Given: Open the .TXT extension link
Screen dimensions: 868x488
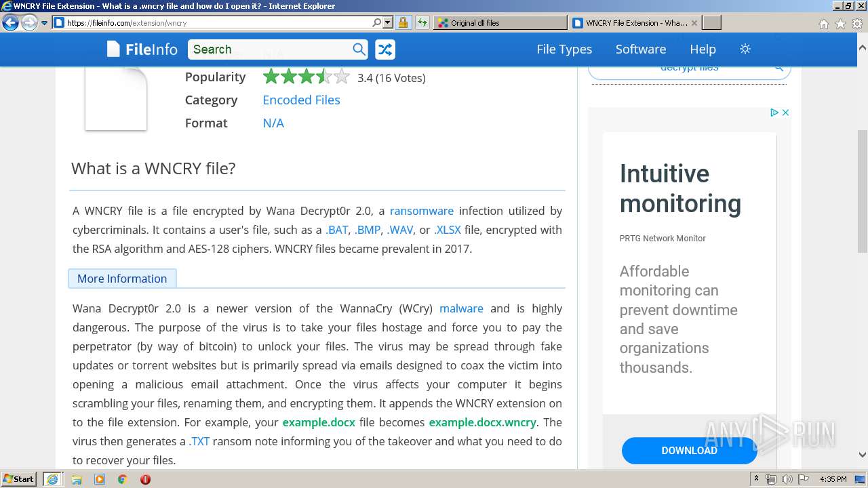Looking at the screenshot, I should 199,441.
